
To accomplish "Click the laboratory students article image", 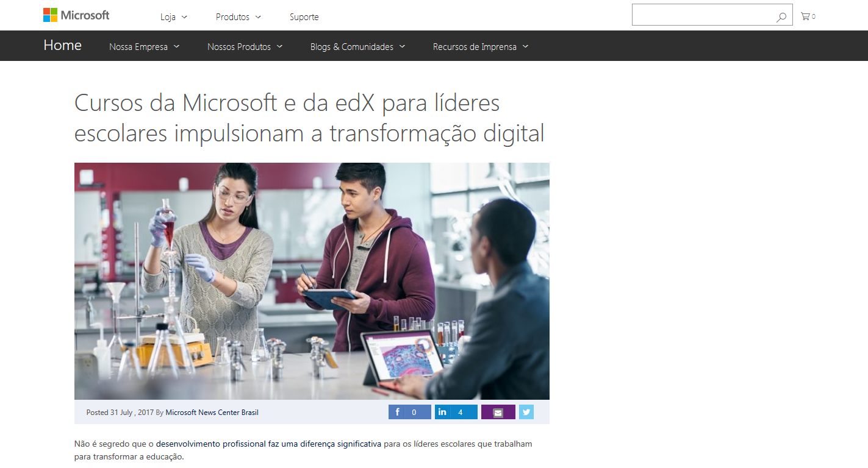I will point(312,281).
